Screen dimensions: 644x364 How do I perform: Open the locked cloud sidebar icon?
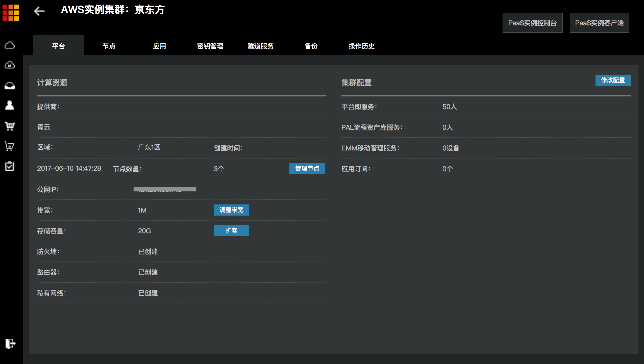(10, 65)
